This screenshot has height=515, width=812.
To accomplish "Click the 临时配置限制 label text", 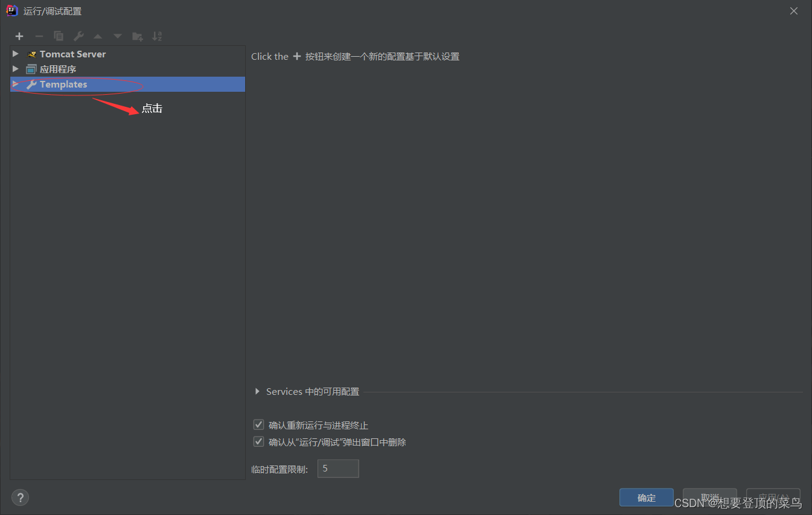I will 280,469.
